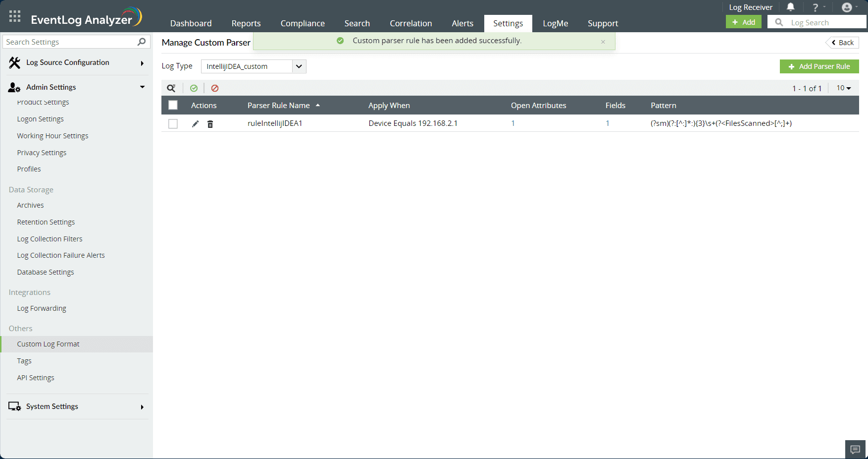
Task: Disable selected rules via red prohibit icon
Action: 215,88
